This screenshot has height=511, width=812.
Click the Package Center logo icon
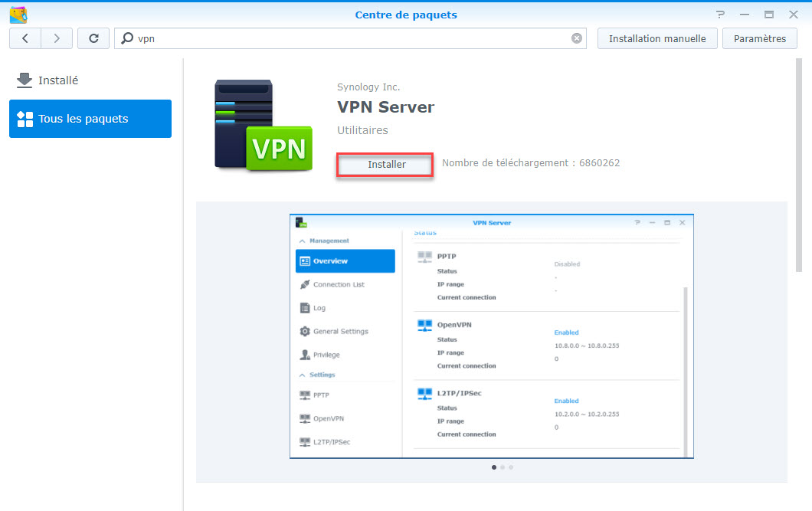click(x=18, y=15)
